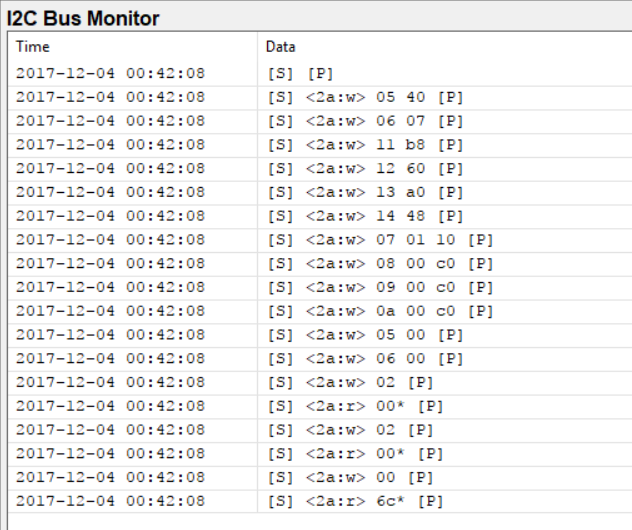Select the last read row showing 6c*
Viewport: 632px width, 530px height.
pos(355,502)
